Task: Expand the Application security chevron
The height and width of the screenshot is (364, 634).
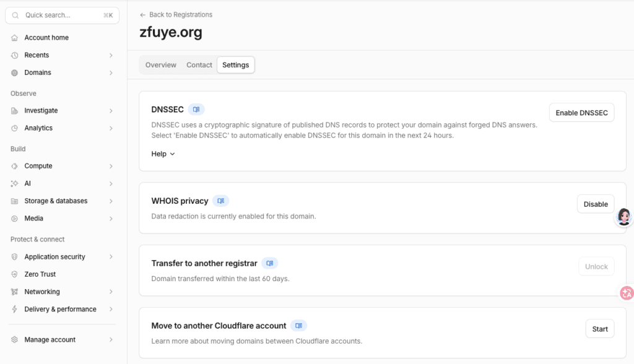Action: click(x=111, y=257)
